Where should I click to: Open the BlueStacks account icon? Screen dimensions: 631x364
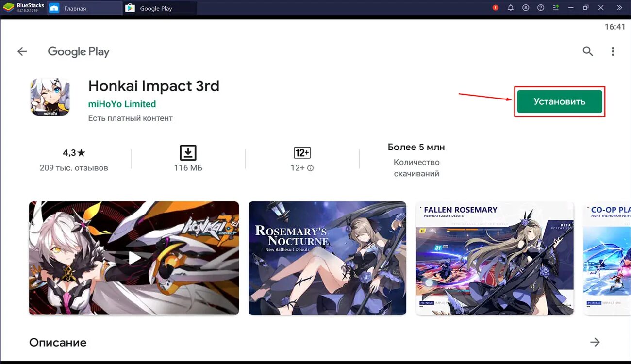pyautogui.click(x=526, y=8)
